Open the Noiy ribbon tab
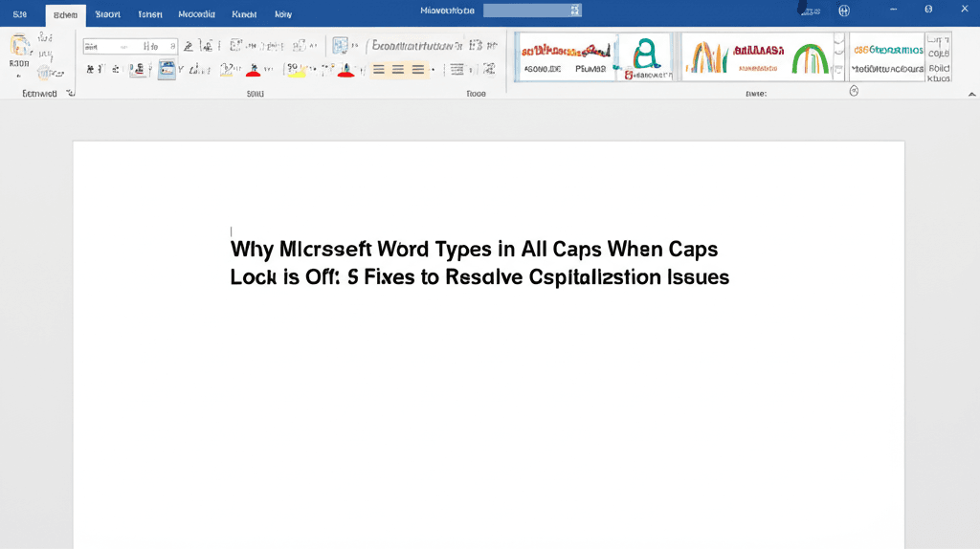 283,14
